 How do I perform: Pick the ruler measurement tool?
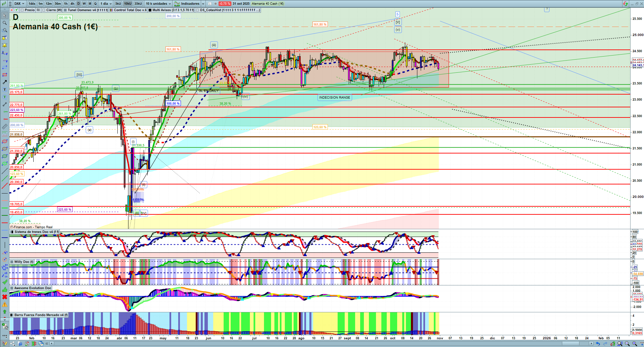[x=5, y=127]
